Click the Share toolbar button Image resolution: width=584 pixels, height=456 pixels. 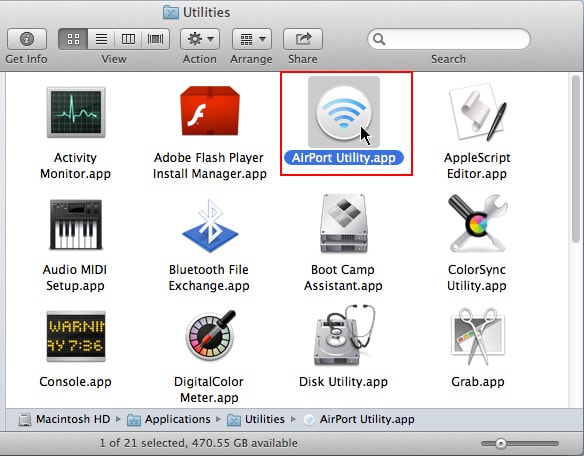point(303,39)
